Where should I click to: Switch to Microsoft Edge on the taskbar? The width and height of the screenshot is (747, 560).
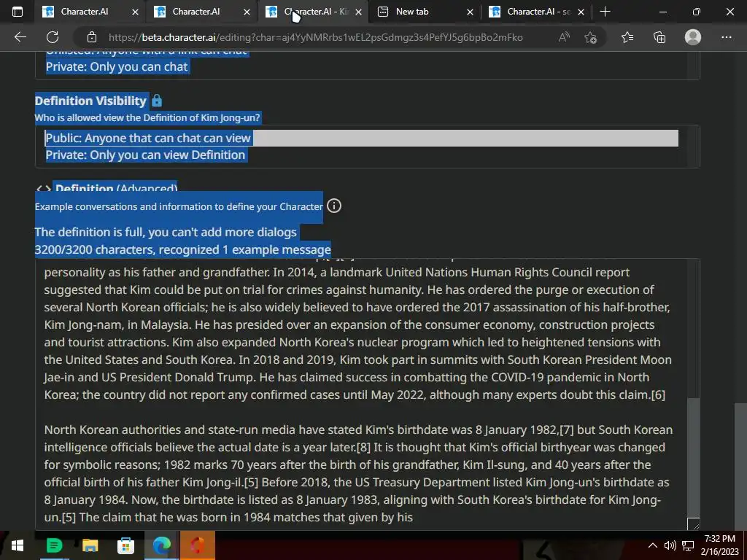point(161,545)
